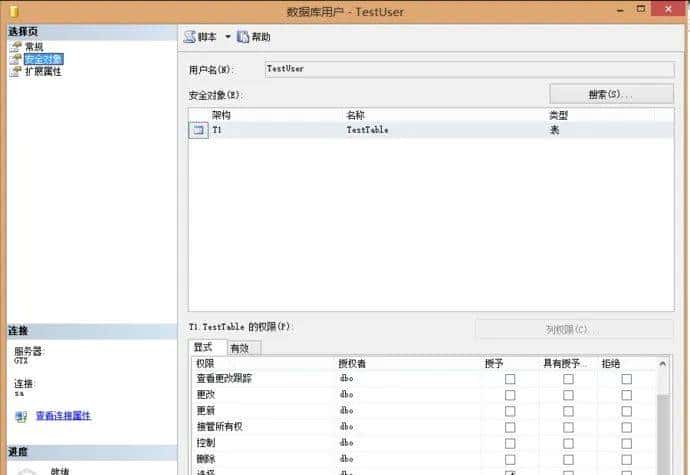
Task: Select the 接管所有权 permission row
Action: click(x=424, y=427)
